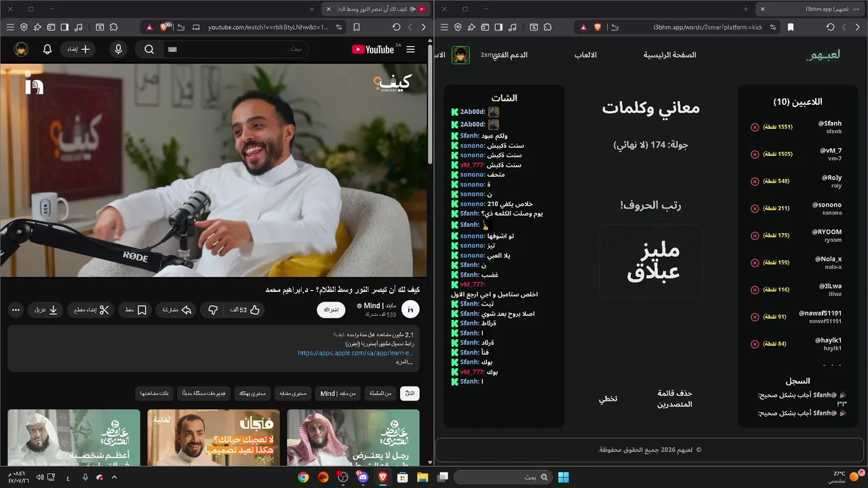Open the Mind channel avatar
The width and height of the screenshot is (868, 488).
click(x=410, y=310)
